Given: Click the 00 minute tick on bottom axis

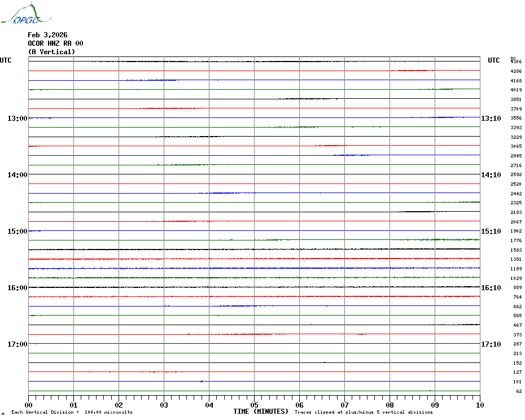Looking at the screenshot, I should tap(28, 405).
